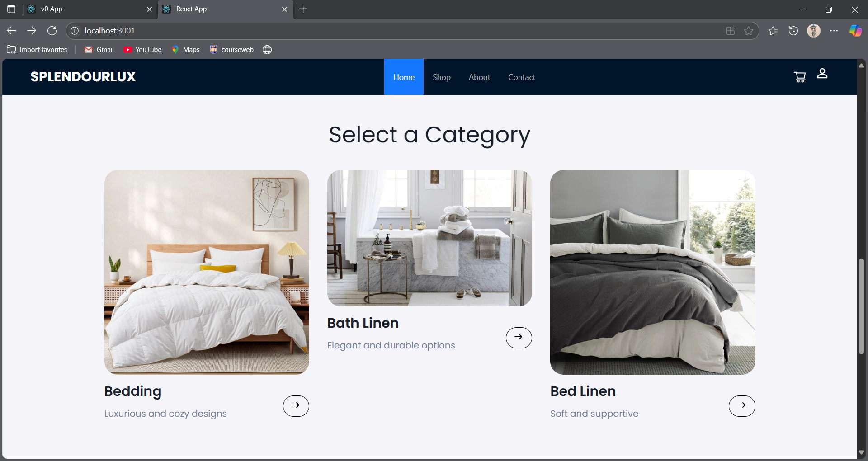This screenshot has width=868, height=461.
Task: Click the SPLENDOURLUX logo
Action: pos(83,77)
